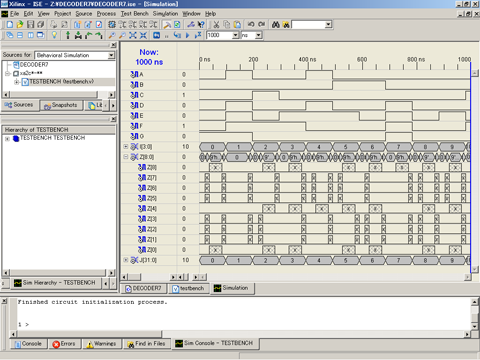
Task: Open the Sources for dropdown
Action: [x=111, y=55]
